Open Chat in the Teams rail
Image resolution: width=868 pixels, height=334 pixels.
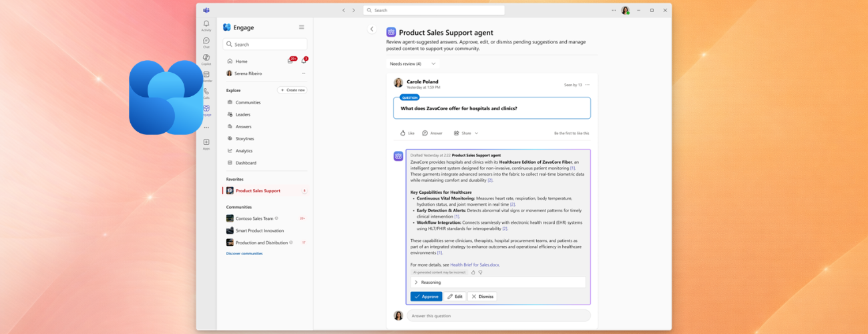tap(206, 43)
